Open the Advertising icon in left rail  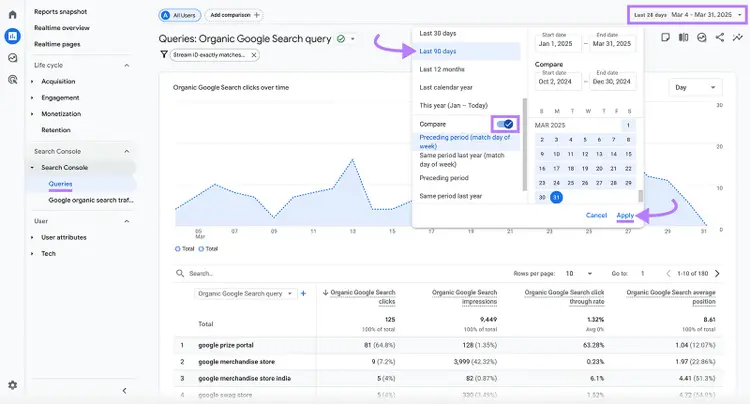coord(12,79)
